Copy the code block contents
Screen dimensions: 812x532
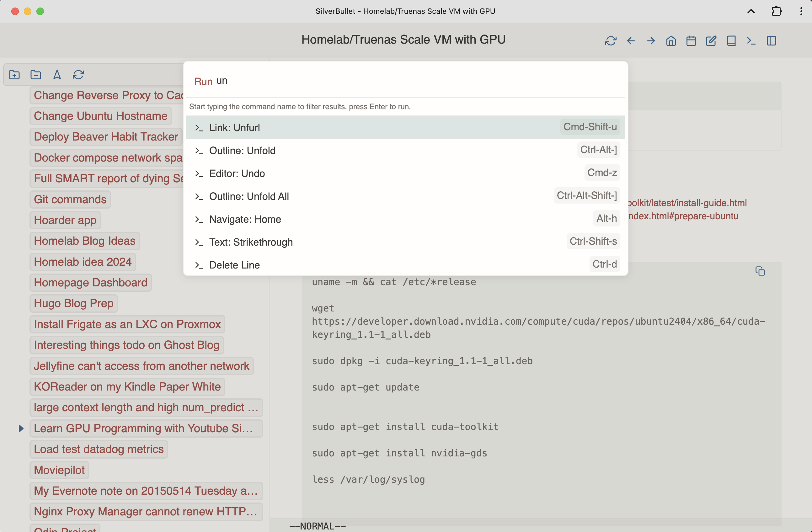(x=760, y=271)
